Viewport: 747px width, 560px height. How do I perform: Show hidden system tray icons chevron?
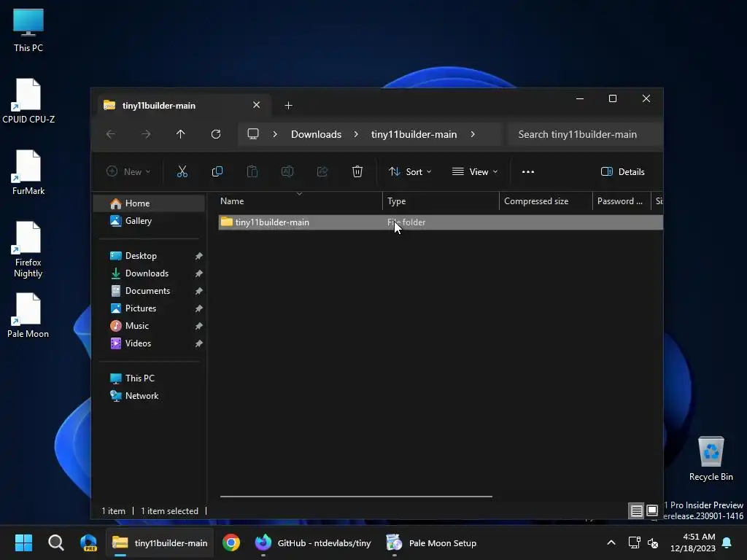tap(611, 542)
